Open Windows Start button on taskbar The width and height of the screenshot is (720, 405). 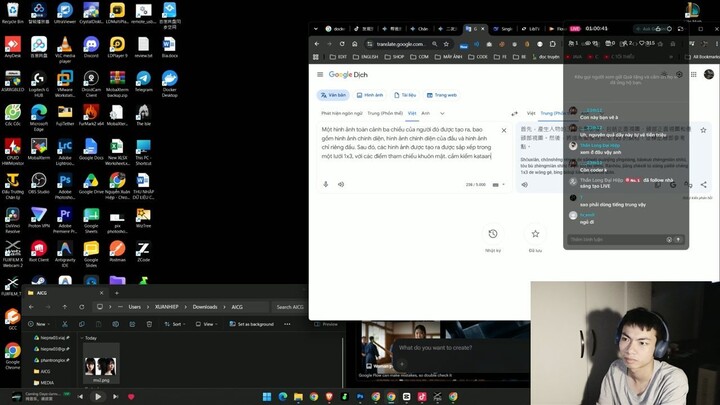click(x=267, y=397)
